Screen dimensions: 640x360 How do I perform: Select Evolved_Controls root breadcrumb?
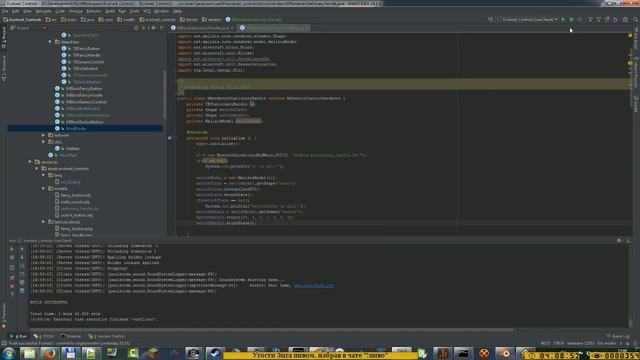tap(22, 19)
